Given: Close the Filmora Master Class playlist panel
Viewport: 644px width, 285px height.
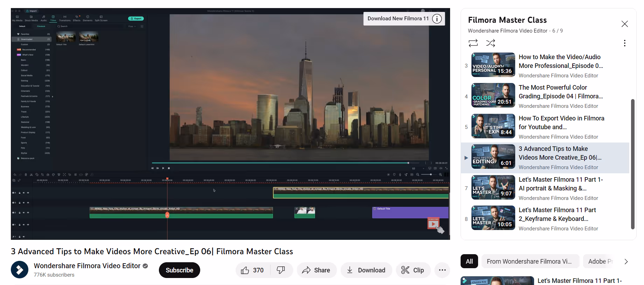Looking at the screenshot, I should [624, 24].
